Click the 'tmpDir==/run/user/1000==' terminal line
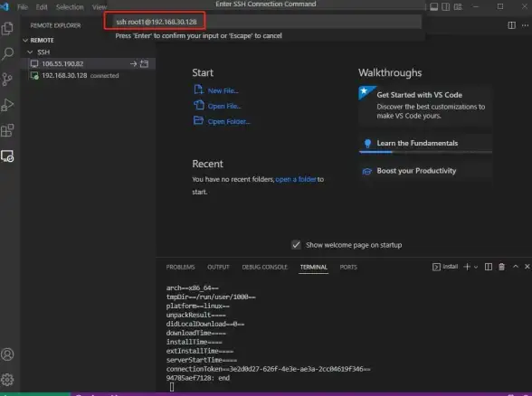 [x=211, y=297]
